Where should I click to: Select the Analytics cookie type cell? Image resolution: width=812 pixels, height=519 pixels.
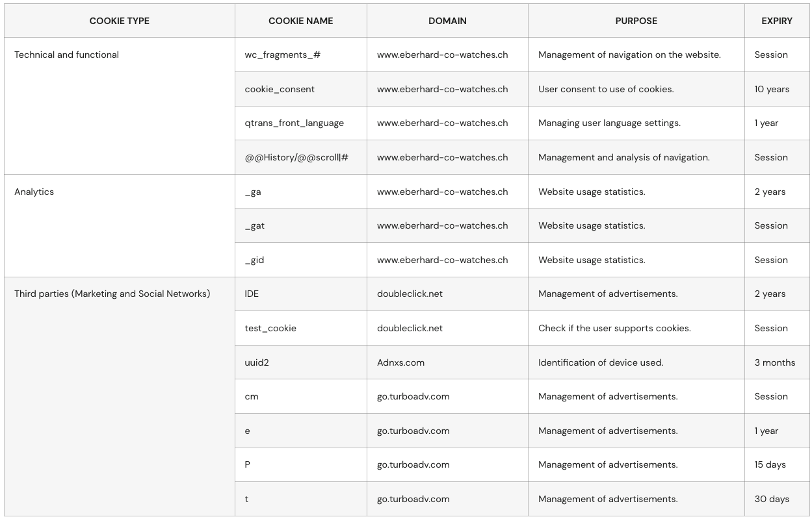(34, 192)
